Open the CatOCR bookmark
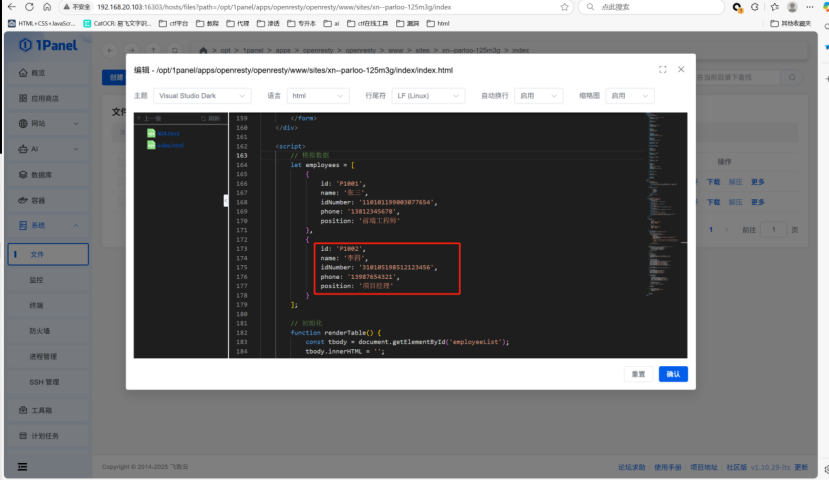The height and width of the screenshot is (480, 829). (x=117, y=23)
